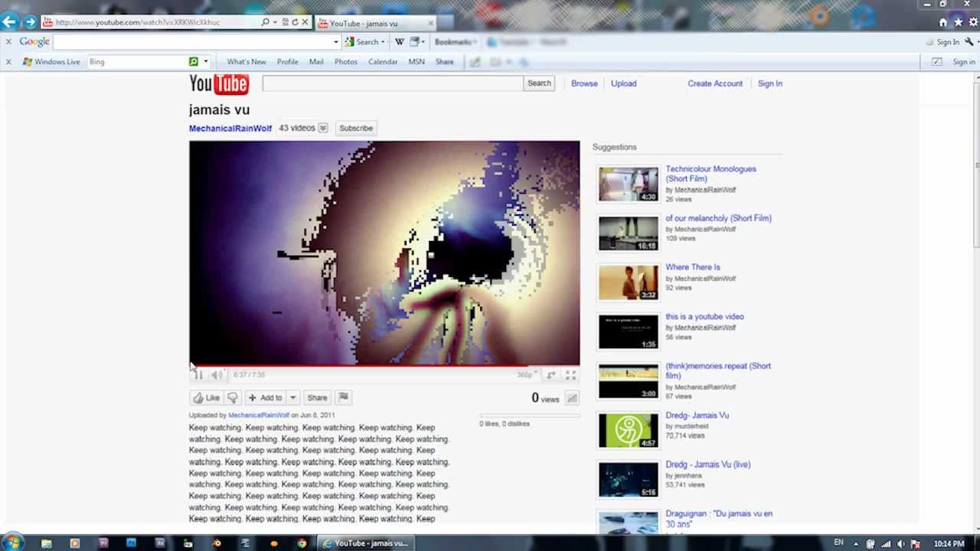Open the 360p quality selector
Viewport: 980px width, 551px height.
pyautogui.click(x=526, y=375)
